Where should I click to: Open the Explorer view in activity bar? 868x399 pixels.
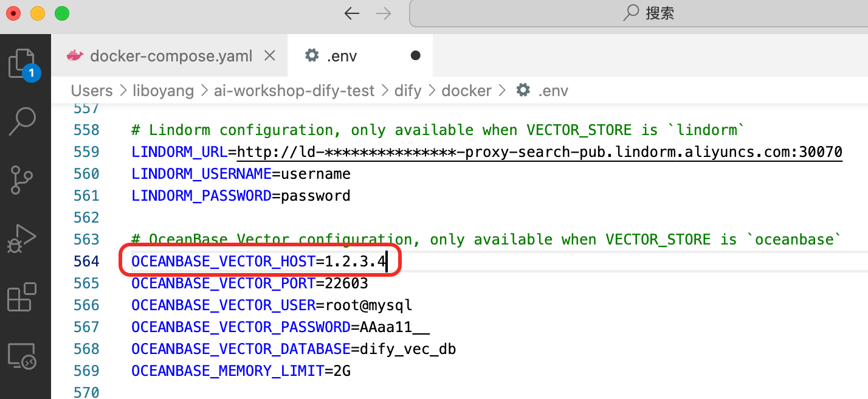(22, 64)
